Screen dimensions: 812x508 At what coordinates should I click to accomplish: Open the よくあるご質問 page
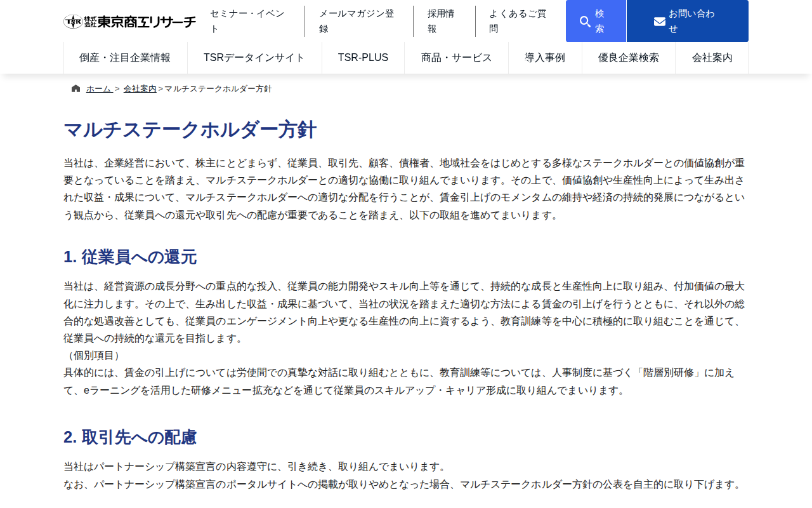point(518,21)
